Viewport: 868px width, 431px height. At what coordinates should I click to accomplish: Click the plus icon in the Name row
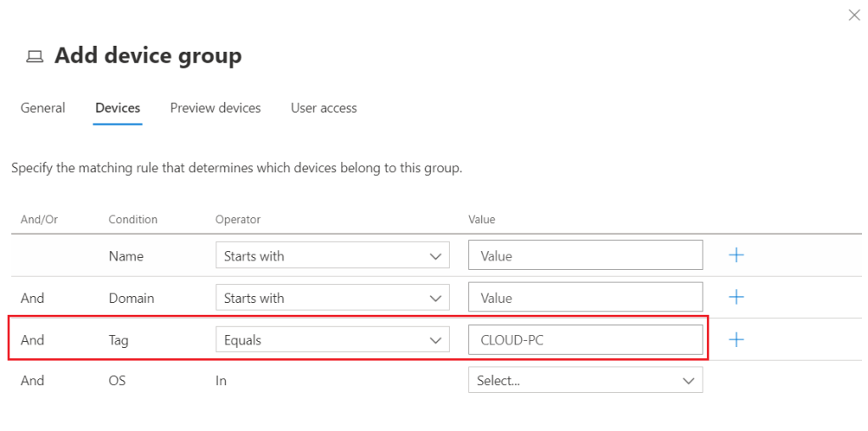(736, 255)
